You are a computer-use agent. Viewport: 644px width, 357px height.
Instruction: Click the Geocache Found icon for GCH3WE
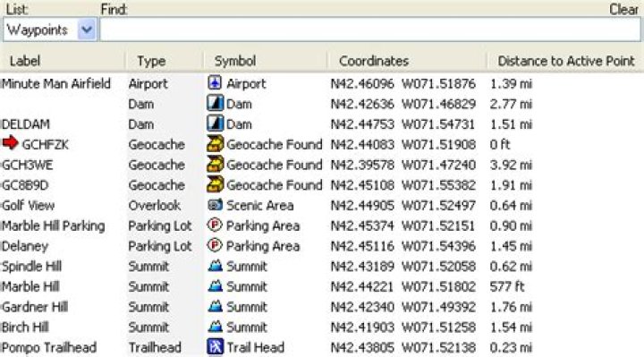click(215, 165)
